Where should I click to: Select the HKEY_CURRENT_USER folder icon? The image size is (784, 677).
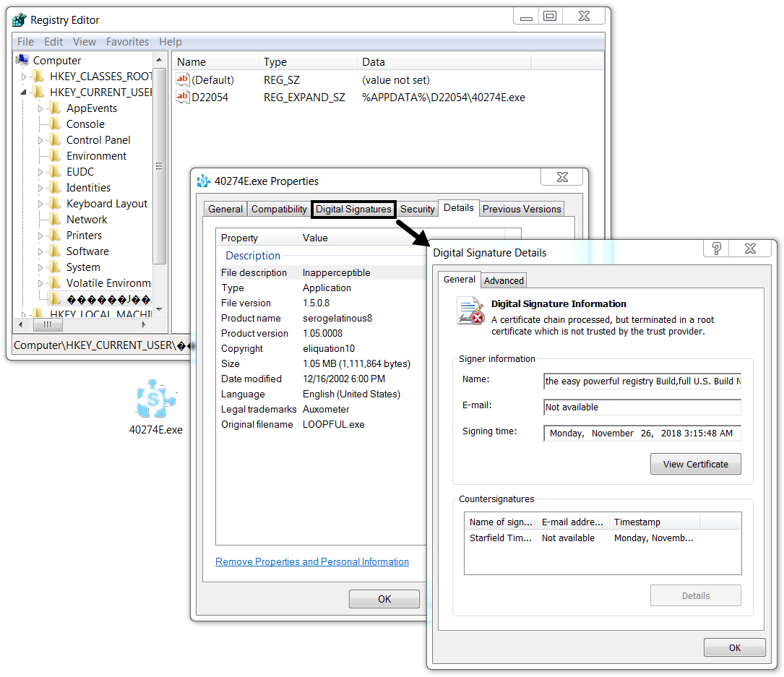point(38,92)
